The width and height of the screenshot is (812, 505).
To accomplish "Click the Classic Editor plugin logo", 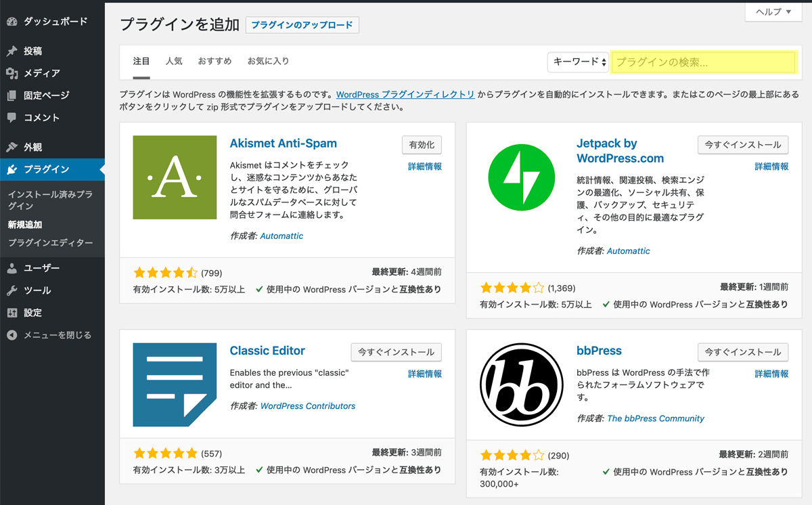I will click(x=175, y=385).
